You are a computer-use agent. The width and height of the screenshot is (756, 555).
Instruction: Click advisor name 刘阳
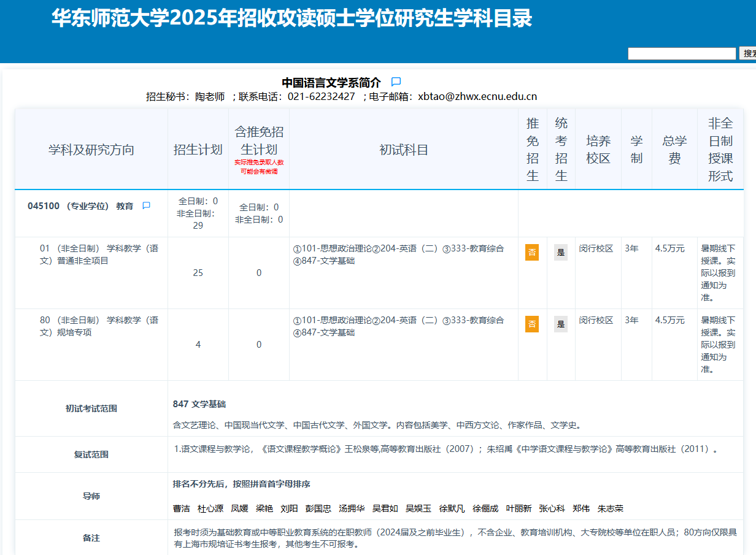289,508
